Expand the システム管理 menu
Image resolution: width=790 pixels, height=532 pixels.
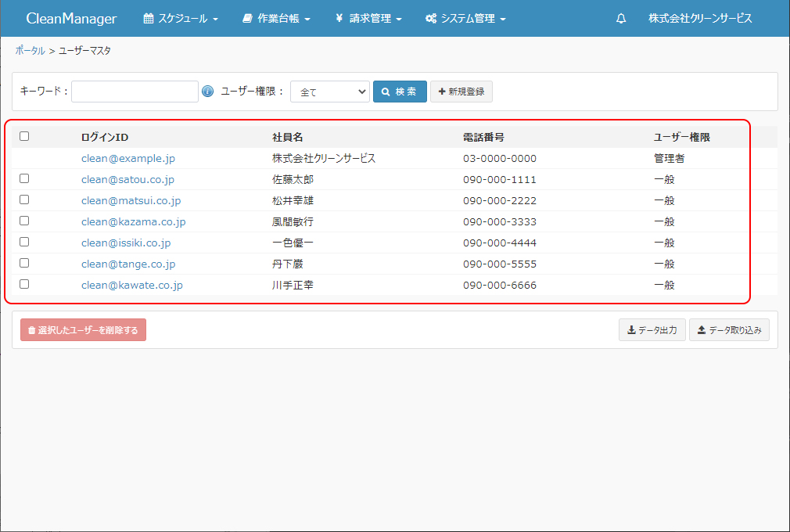point(465,19)
